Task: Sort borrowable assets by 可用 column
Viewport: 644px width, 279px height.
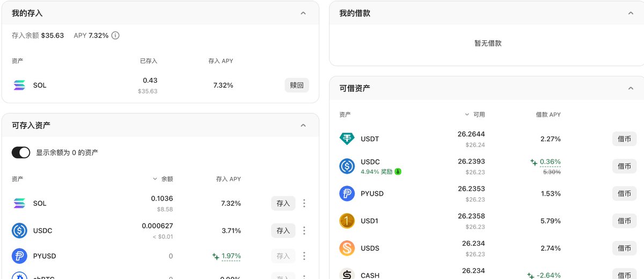Action: coord(475,115)
